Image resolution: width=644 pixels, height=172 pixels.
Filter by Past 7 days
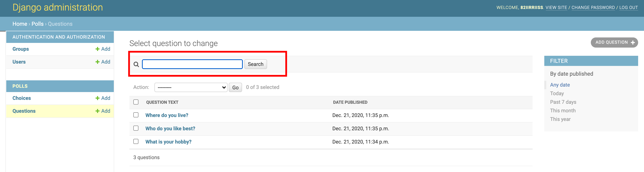tap(563, 102)
